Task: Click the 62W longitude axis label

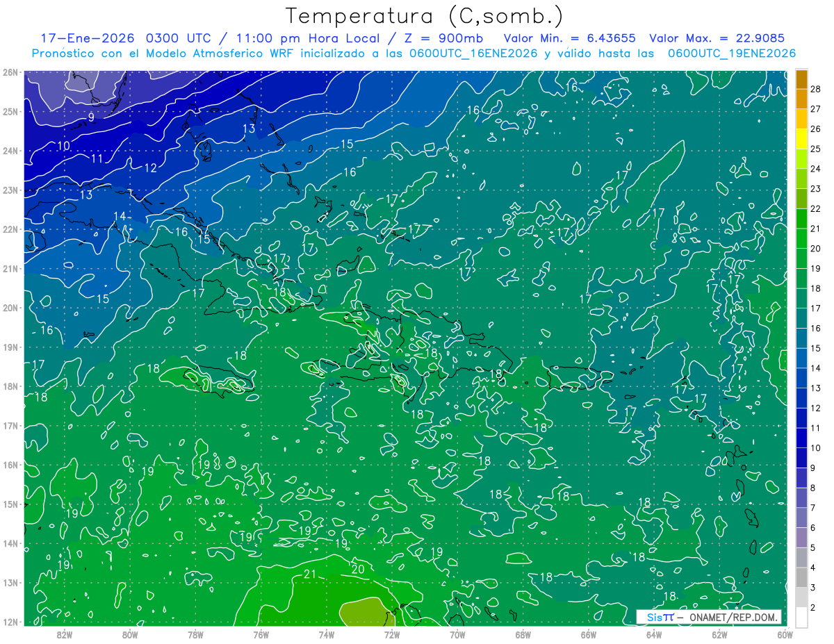Action: coord(719,634)
